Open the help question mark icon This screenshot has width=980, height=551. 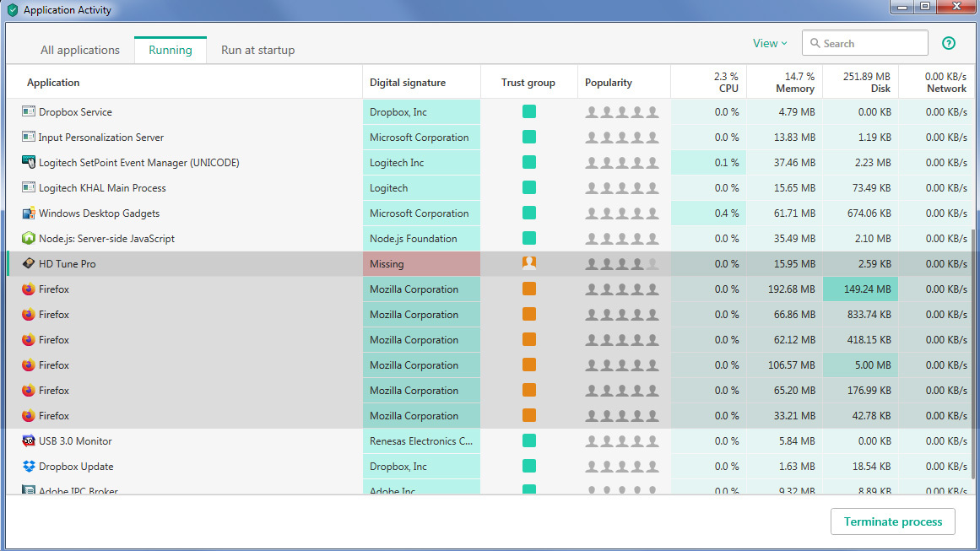[949, 43]
